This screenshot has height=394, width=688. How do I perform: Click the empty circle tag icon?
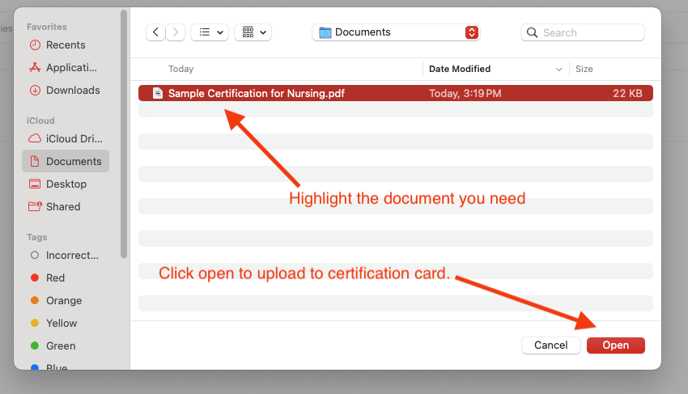35,255
